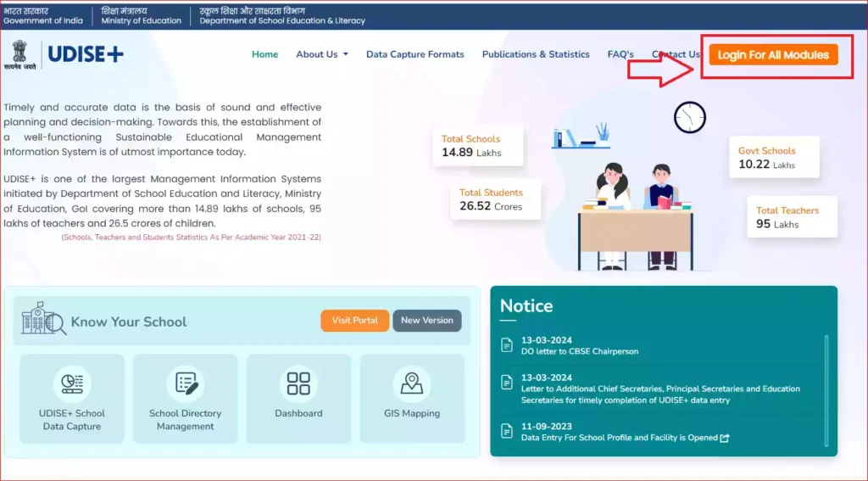Screen dimensions: 868x481
Task: Click the Total Schools 14.89 Lakhs card
Action: (x=478, y=145)
